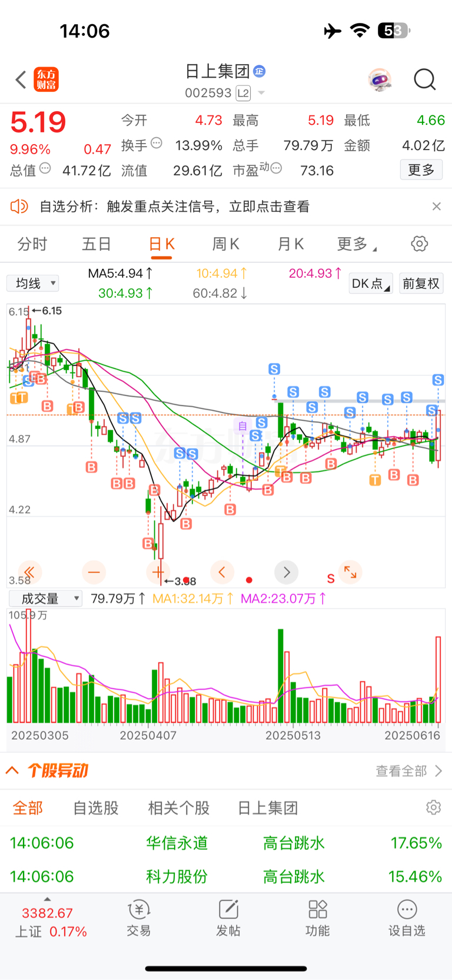The height and width of the screenshot is (980, 452).
Task: Select the 日K tab
Action: (x=162, y=244)
